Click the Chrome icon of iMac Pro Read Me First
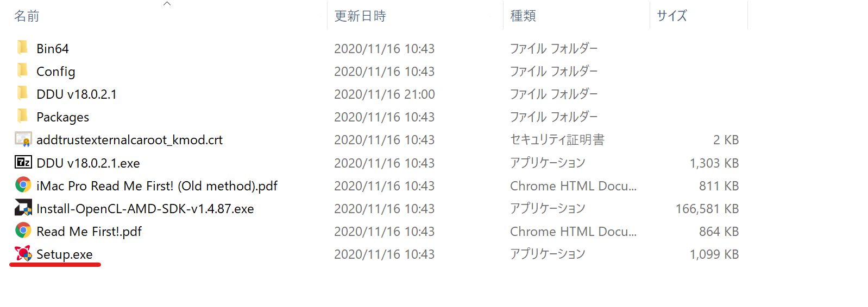The image size is (868, 307). (x=23, y=185)
